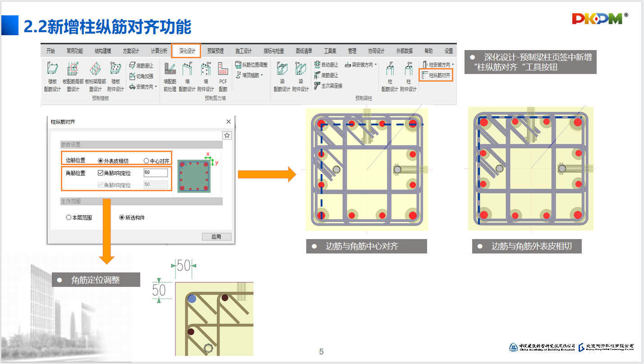Choose the 本层范围 radio option
Viewport: 644px width, 364px height.
pos(69,217)
